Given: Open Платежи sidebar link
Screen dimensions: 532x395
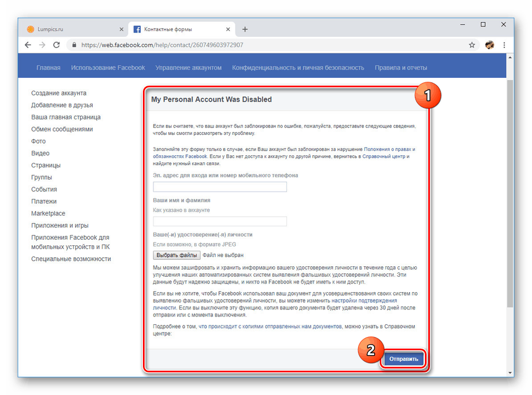Looking at the screenshot, I should tap(44, 202).
